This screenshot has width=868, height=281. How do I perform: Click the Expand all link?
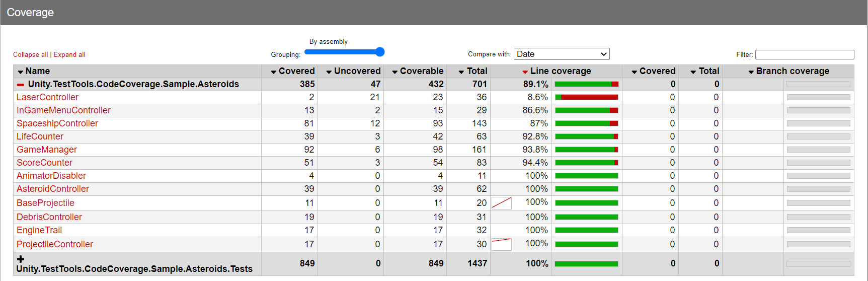coord(69,54)
